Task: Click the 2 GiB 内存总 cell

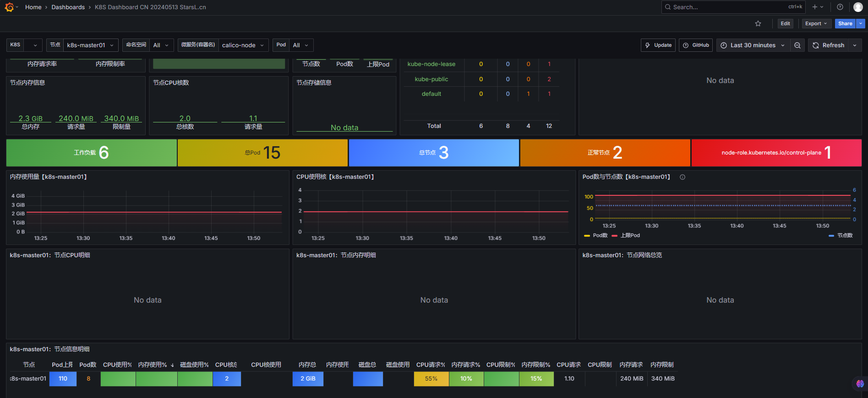Action: [308, 379]
